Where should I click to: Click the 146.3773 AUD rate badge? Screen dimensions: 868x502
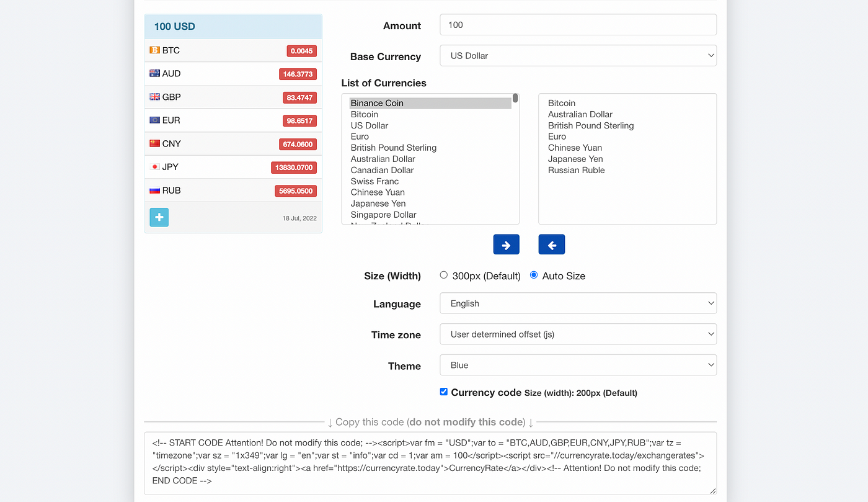pos(298,74)
